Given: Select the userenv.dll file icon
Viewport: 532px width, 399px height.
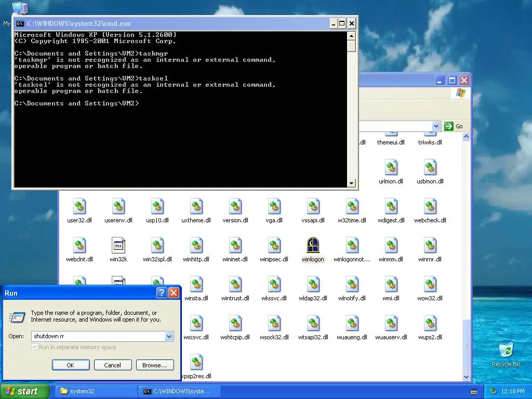Looking at the screenshot, I should coord(118,207).
